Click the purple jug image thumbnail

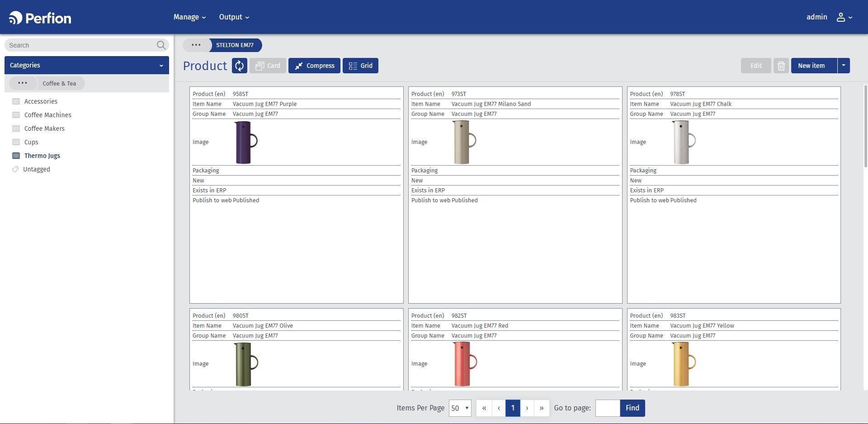click(246, 142)
